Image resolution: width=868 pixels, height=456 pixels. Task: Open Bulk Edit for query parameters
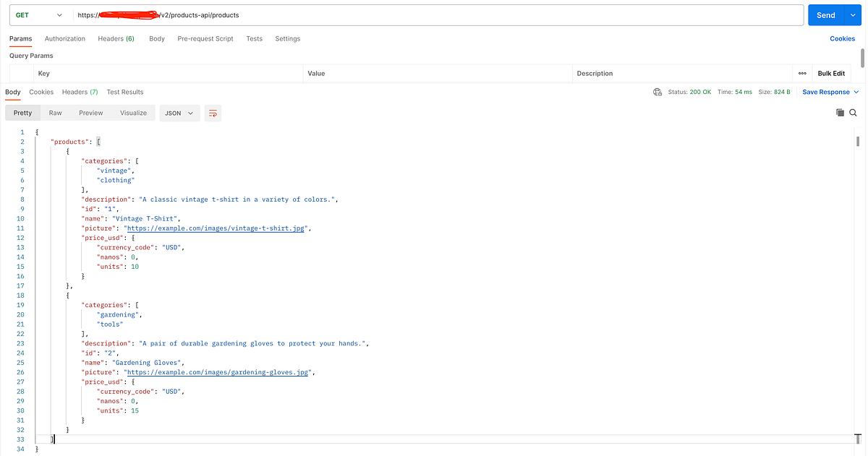[x=830, y=73]
